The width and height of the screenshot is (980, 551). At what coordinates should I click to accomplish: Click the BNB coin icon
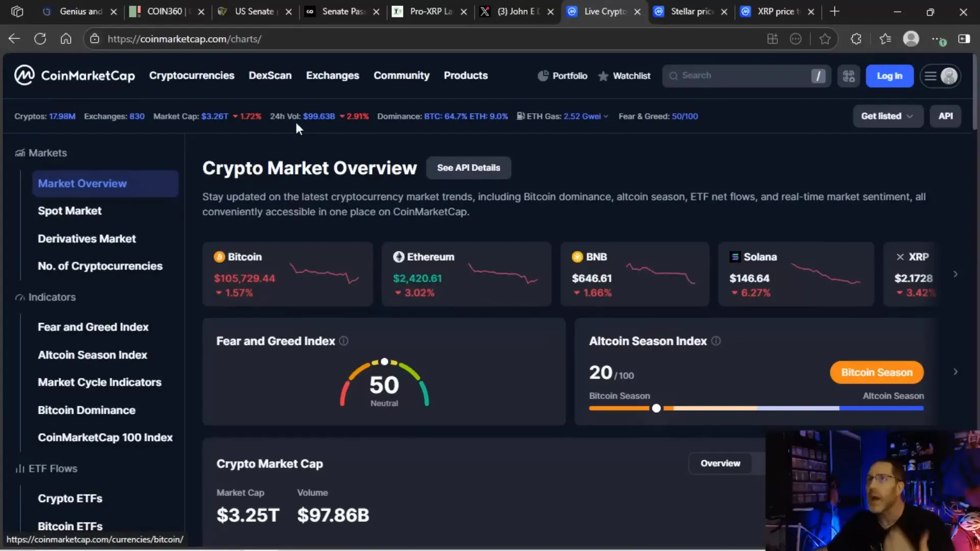[577, 257]
